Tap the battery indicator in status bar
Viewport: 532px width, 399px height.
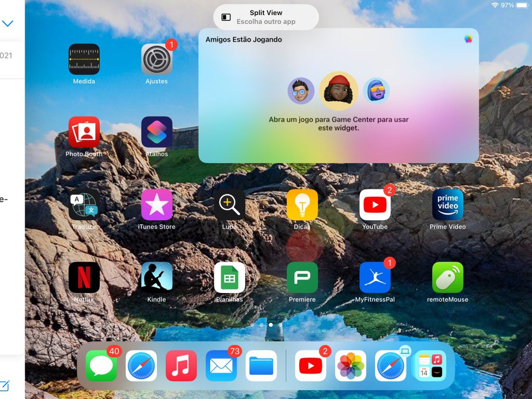click(521, 5)
